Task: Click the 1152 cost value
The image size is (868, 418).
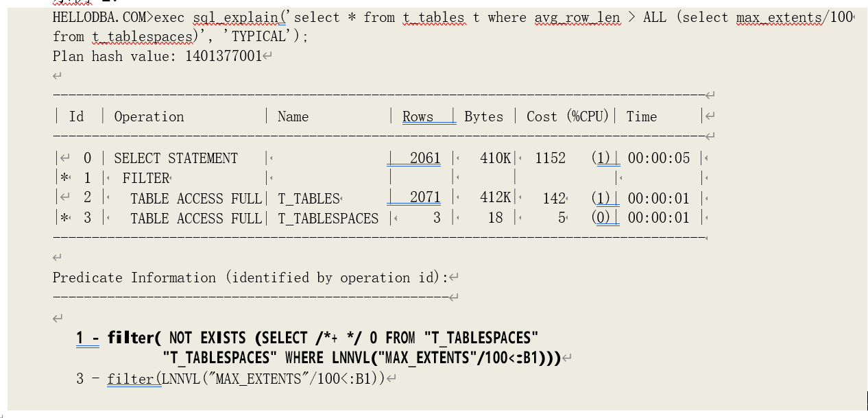Action: point(551,158)
